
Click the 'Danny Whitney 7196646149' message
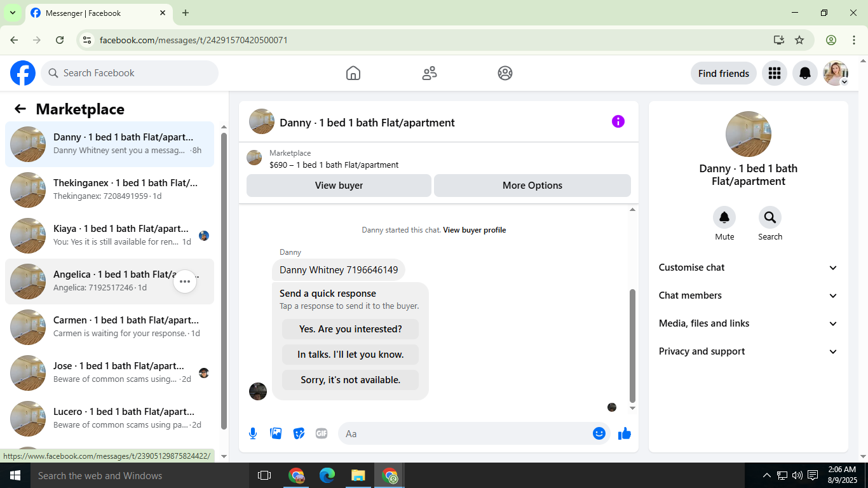coord(339,270)
